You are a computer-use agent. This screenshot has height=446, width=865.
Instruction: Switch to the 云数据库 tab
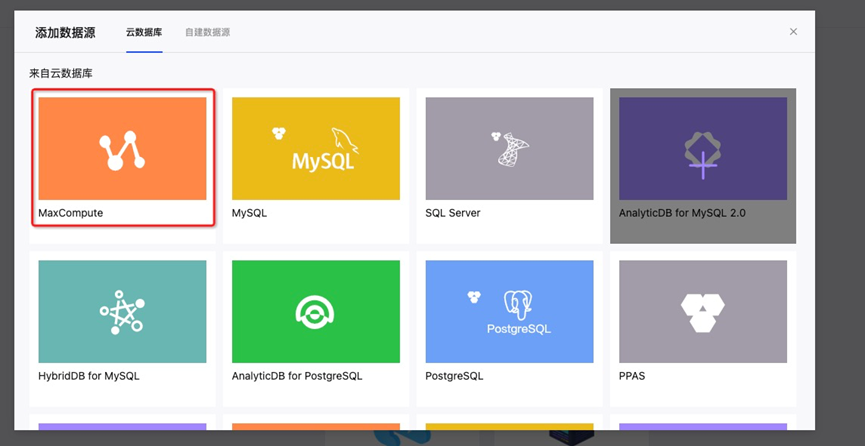pos(144,33)
